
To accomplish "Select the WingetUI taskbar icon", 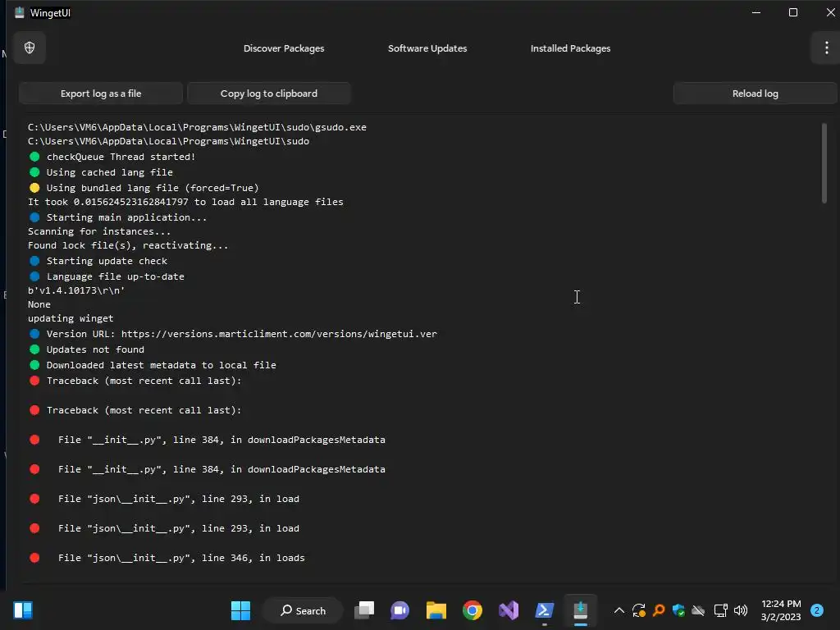I will pos(580,610).
